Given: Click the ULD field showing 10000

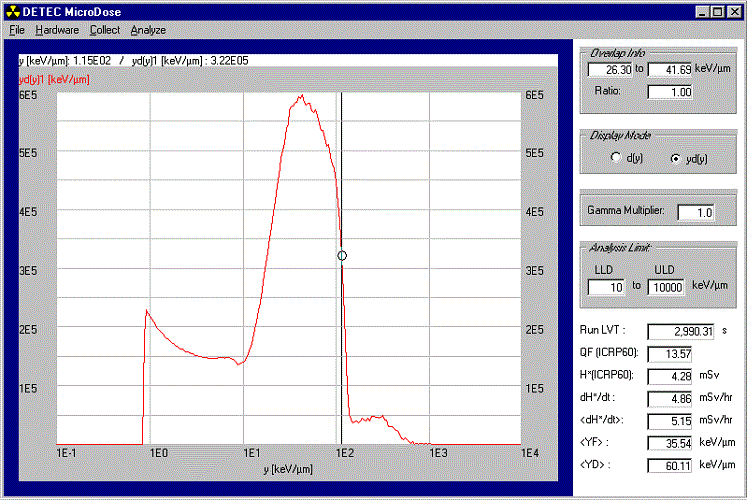Looking at the screenshot, I should pyautogui.click(x=666, y=287).
